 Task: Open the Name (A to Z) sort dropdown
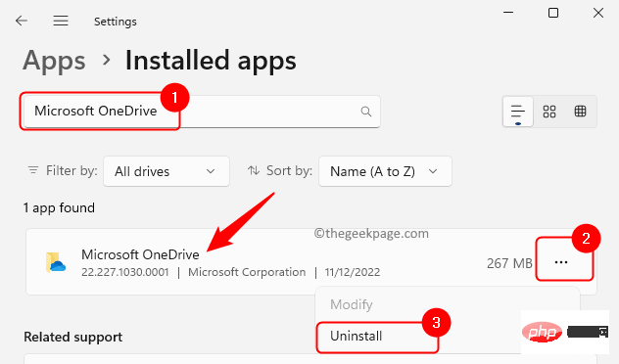pos(385,171)
